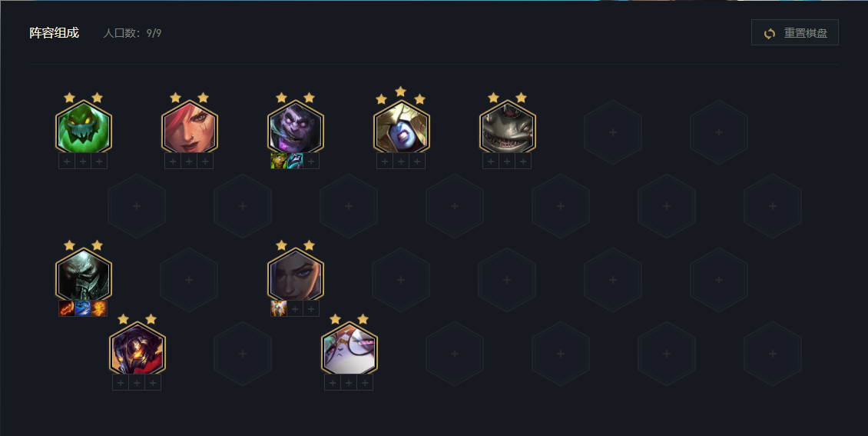The width and height of the screenshot is (868, 436).
Task: Click Dr. Mundo's second teal item icon
Action: [295, 161]
